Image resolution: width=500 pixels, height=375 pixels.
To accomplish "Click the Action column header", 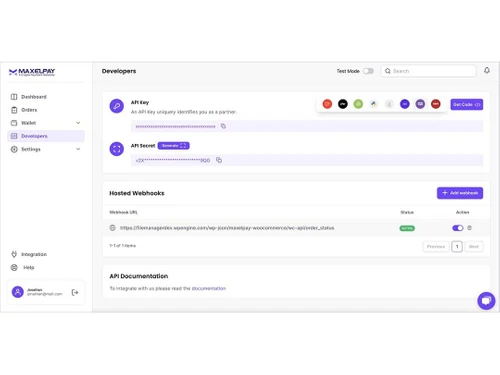I will click(462, 212).
